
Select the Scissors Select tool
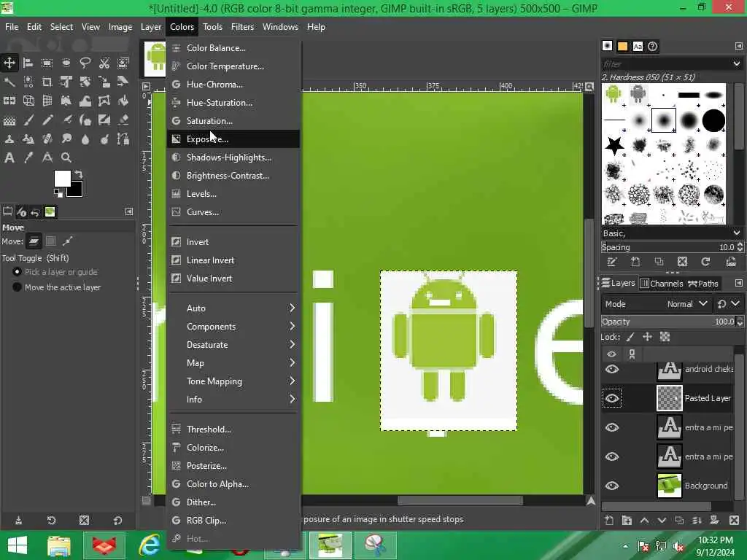pyautogui.click(x=104, y=63)
